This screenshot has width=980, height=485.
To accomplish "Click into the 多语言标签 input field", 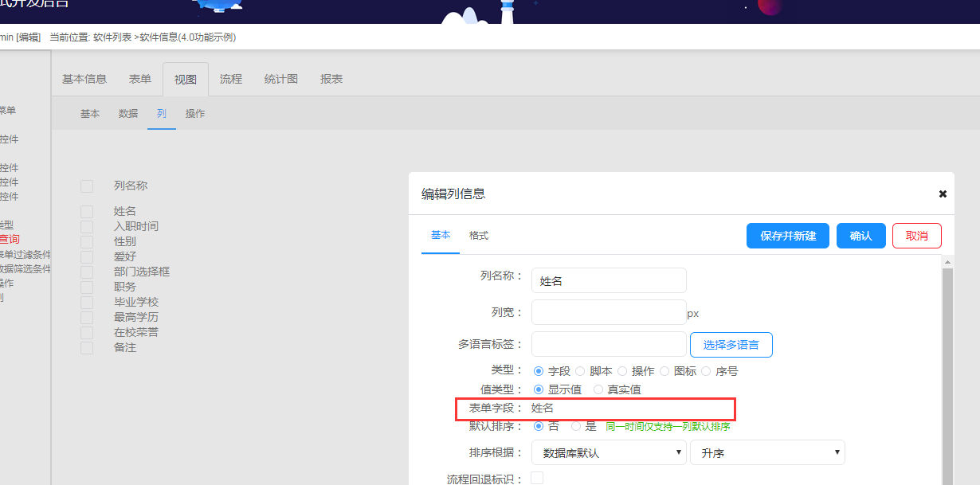I will [609, 344].
